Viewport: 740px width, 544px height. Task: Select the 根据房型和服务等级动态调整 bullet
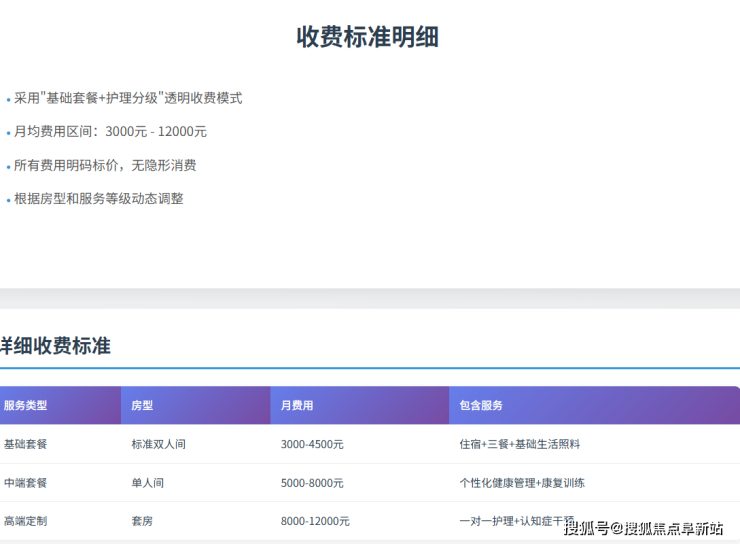point(99,199)
